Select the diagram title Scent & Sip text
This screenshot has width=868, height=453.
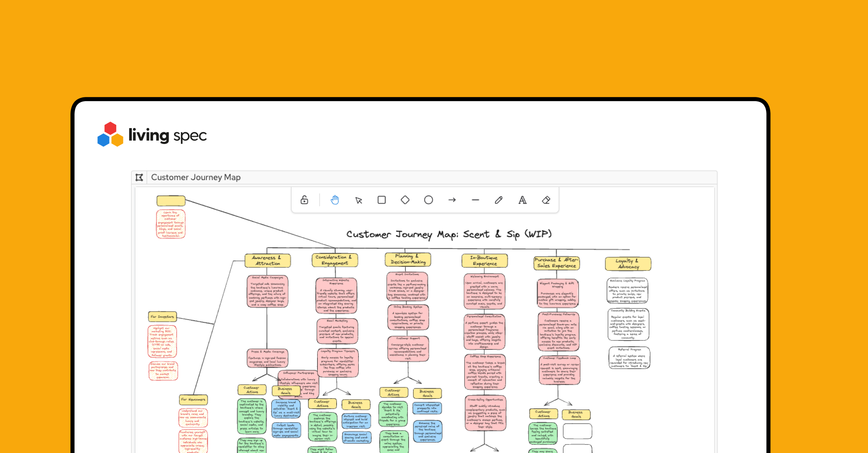click(x=448, y=234)
